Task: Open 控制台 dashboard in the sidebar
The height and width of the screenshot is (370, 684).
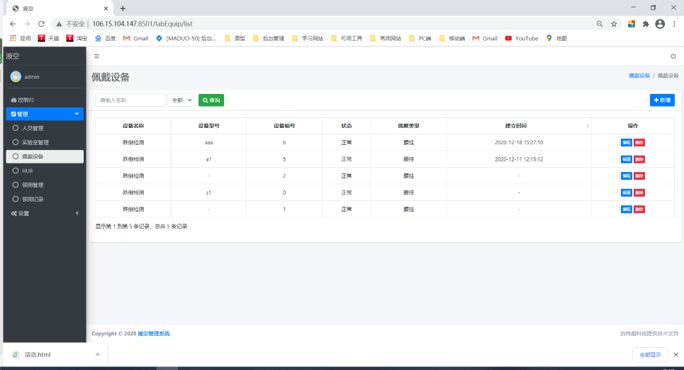Action: pos(45,100)
